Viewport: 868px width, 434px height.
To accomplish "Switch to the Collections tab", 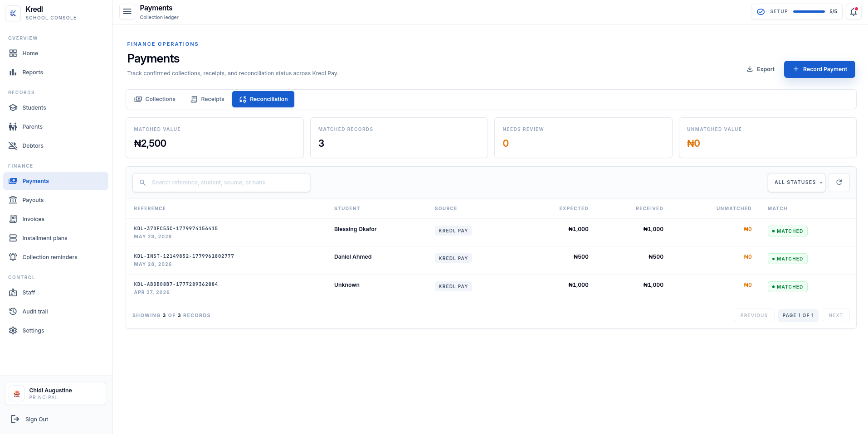I will [155, 99].
